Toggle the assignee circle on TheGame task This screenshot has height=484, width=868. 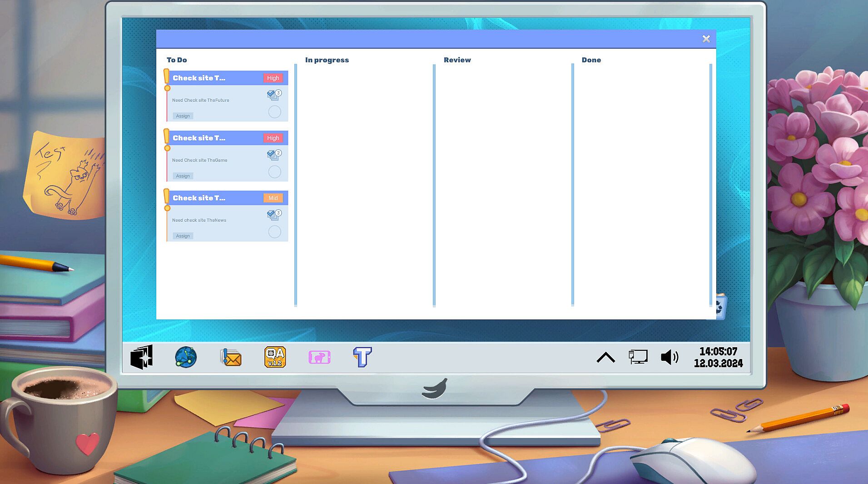coord(274,172)
